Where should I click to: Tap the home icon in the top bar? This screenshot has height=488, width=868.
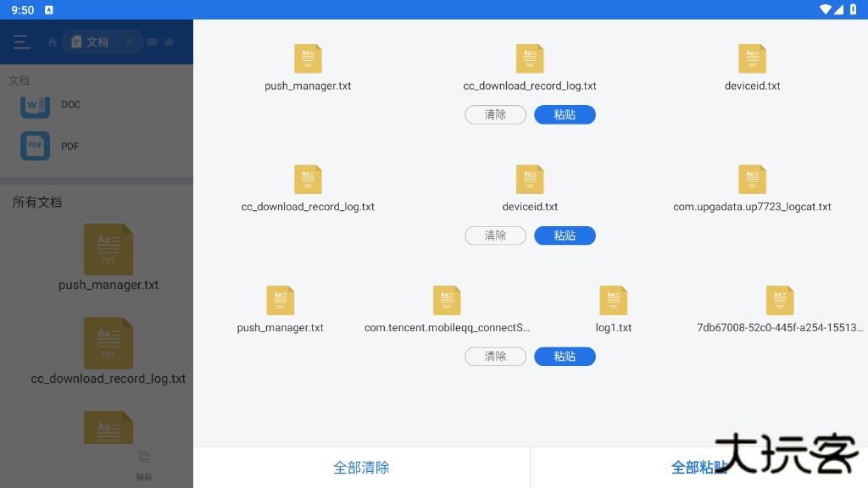53,42
